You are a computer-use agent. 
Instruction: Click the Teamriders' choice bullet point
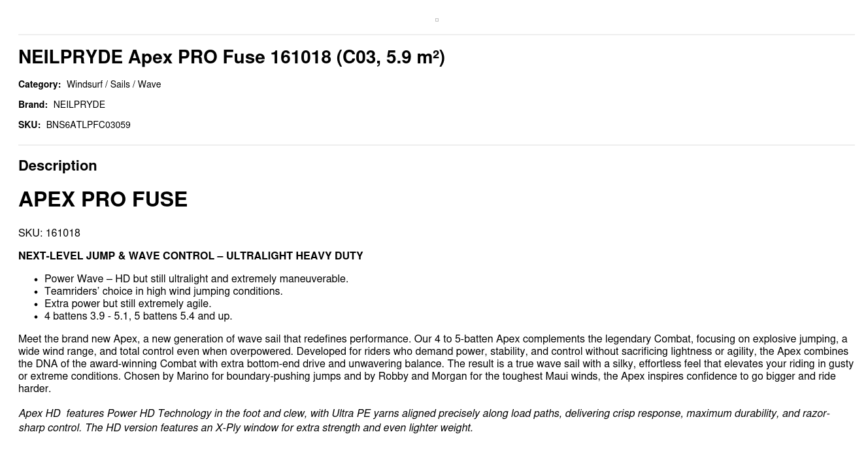point(163,291)
